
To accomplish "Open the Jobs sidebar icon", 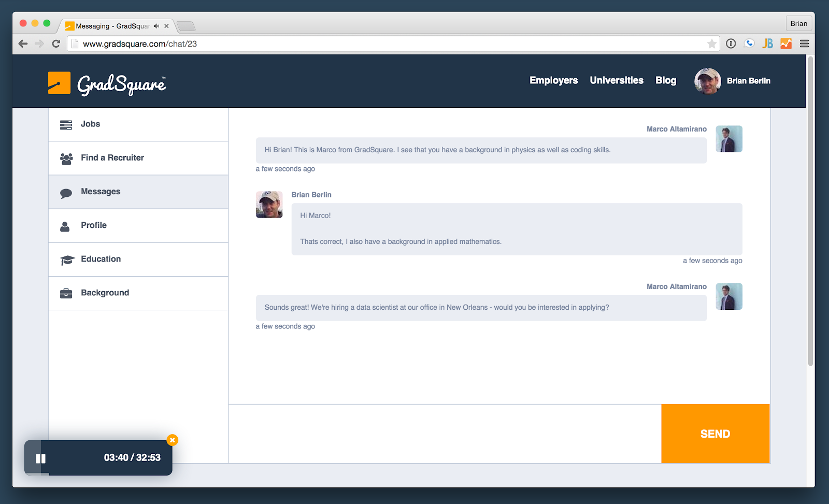I will point(66,125).
